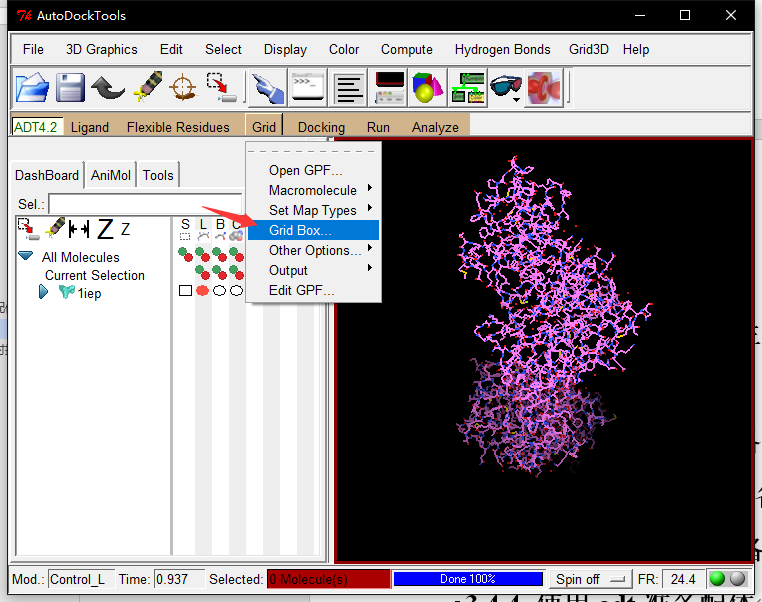The image size is (762, 602).
Task: Open the 3D geometry shapes icon
Action: coord(427,88)
